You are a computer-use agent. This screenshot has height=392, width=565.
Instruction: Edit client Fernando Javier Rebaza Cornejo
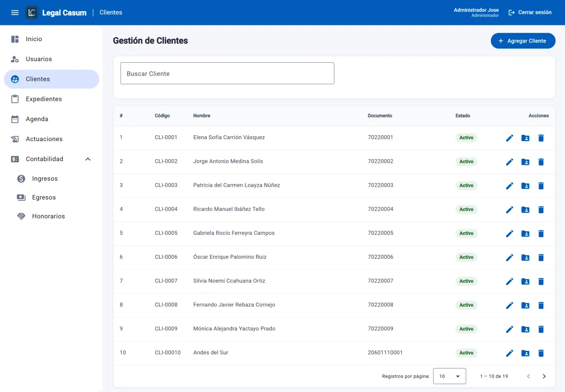pos(510,306)
